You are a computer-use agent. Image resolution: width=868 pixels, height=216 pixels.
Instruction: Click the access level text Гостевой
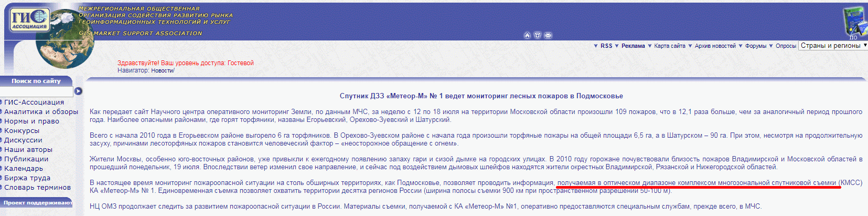(x=241, y=63)
